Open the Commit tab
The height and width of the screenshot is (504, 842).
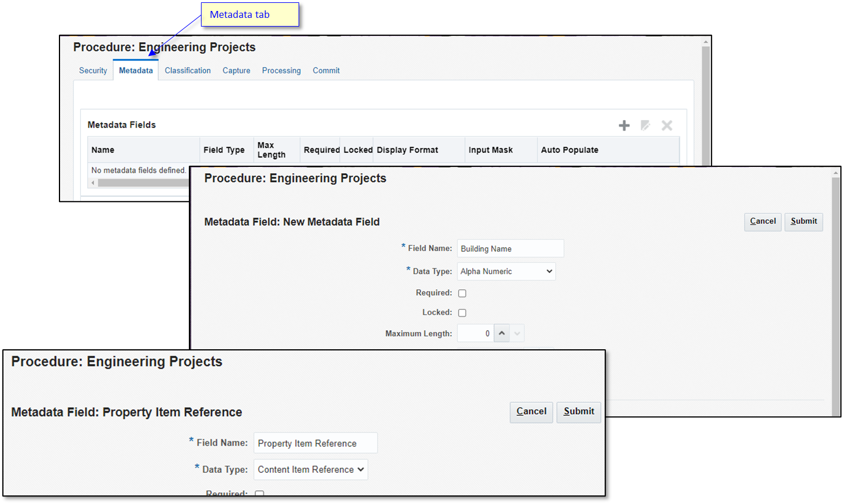[326, 70]
